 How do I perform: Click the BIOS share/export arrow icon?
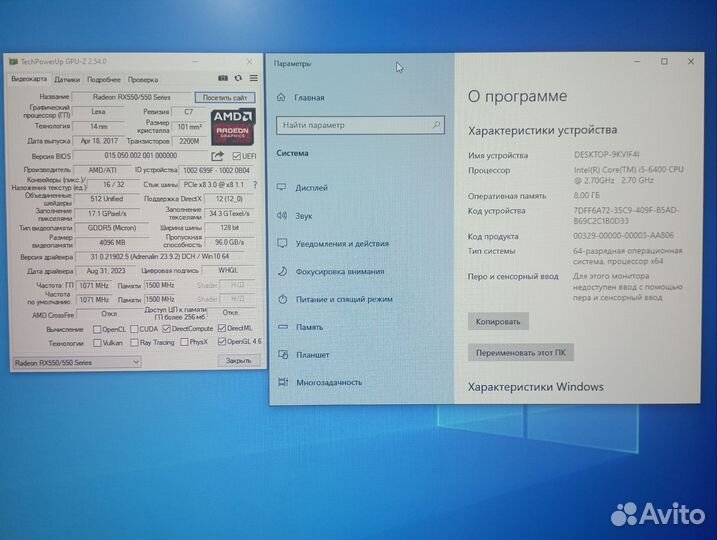217,156
